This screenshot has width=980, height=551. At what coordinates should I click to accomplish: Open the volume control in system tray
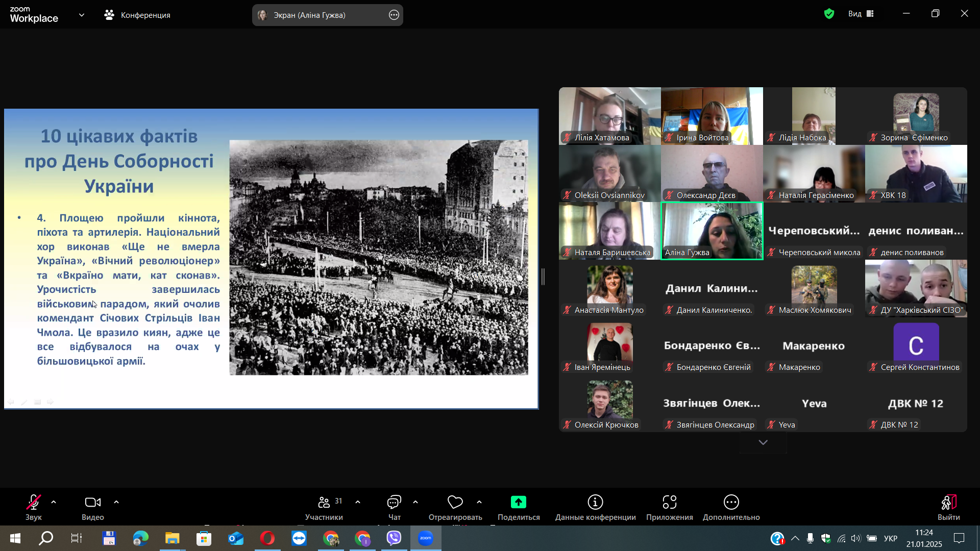click(856, 538)
